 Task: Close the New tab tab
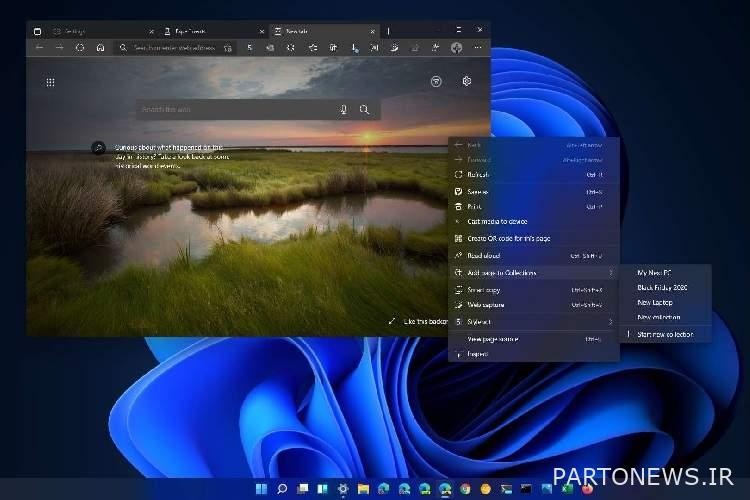(373, 32)
